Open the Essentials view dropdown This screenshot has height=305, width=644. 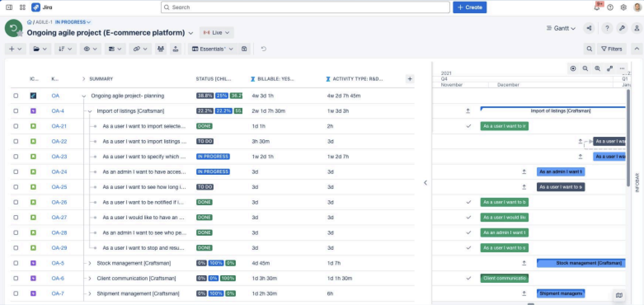click(213, 49)
